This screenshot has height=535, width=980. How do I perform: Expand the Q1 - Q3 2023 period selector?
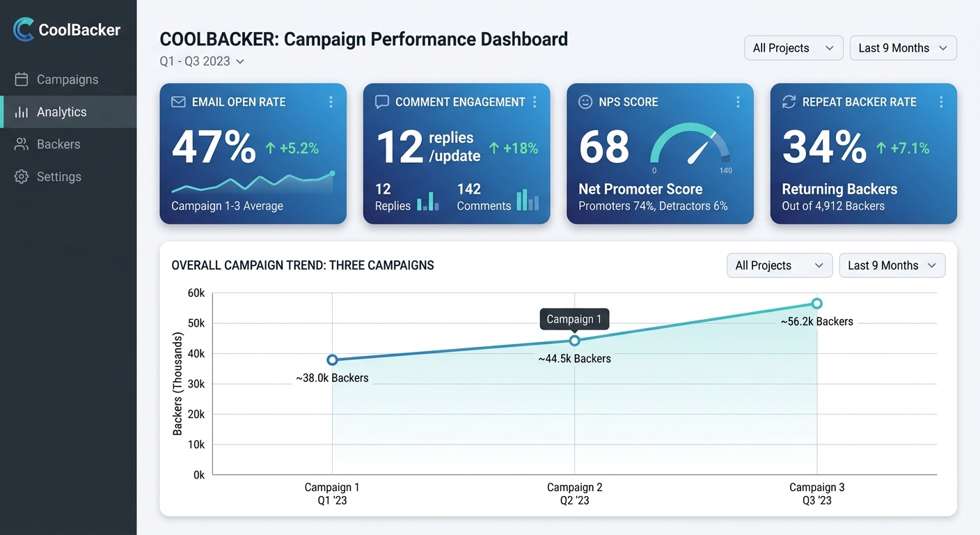click(202, 61)
